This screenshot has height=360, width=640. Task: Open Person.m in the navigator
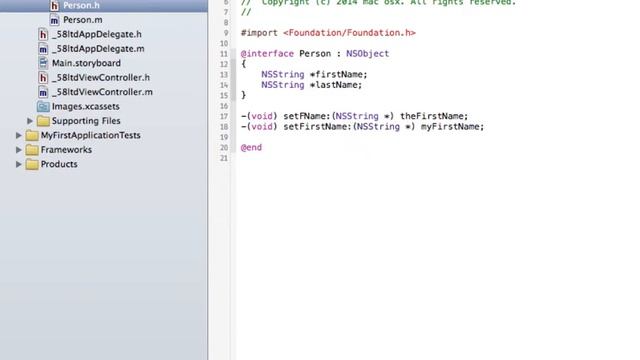coord(83,20)
